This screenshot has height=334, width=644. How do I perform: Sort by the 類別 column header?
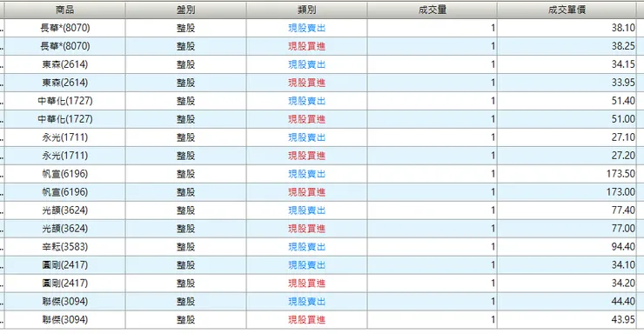tap(307, 10)
